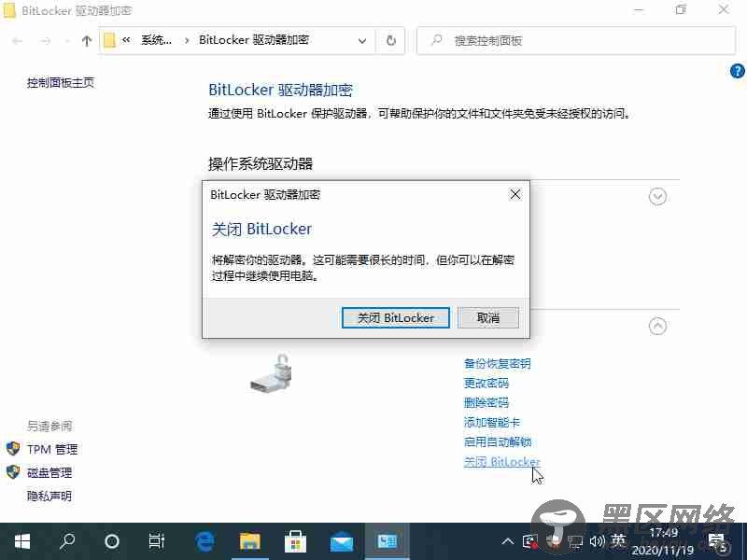Open 控制面板主页 link

pos(61,83)
